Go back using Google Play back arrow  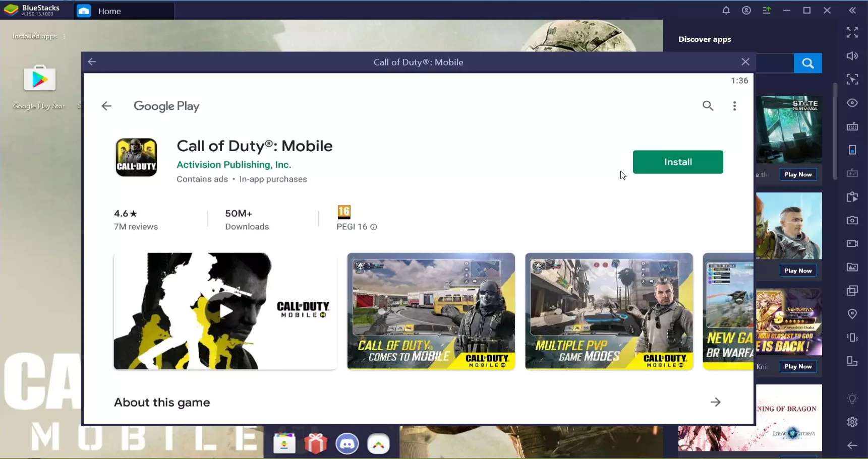click(106, 106)
